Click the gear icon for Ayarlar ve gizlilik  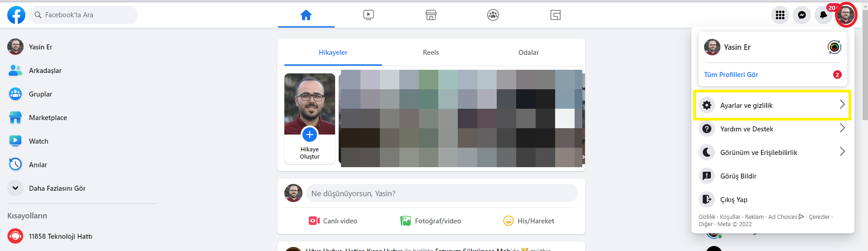point(707,105)
